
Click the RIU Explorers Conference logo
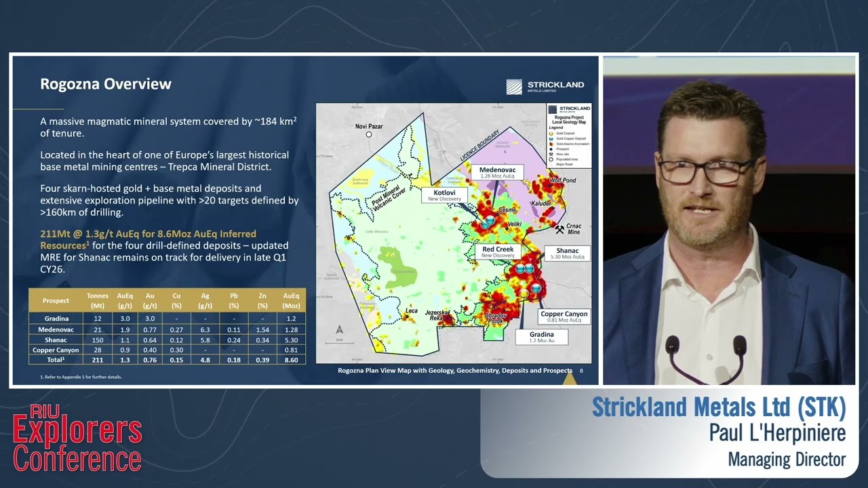point(77,438)
